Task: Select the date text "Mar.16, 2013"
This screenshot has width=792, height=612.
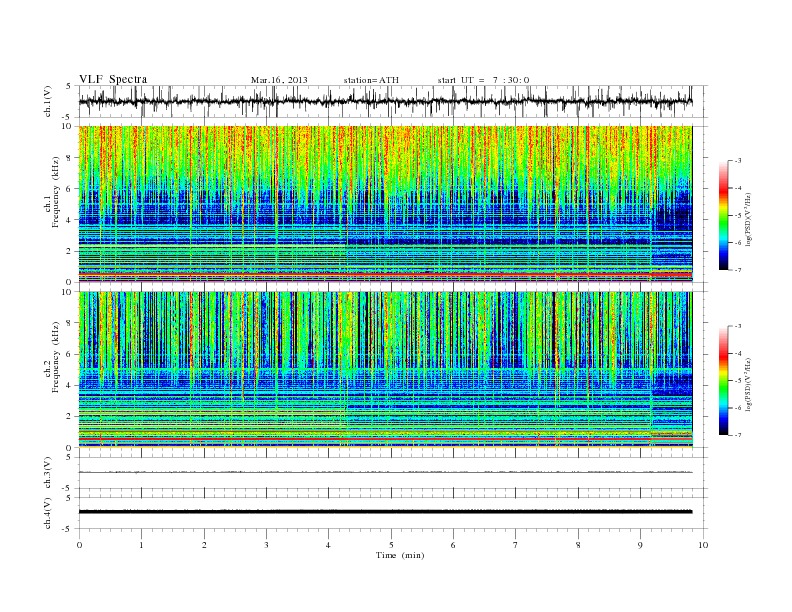Action: coord(279,80)
